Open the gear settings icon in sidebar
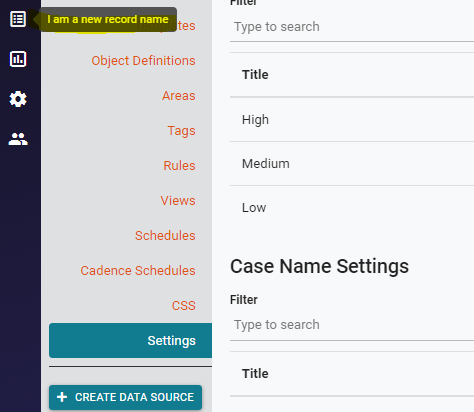Viewport: 474px width, 412px height. 18,99
